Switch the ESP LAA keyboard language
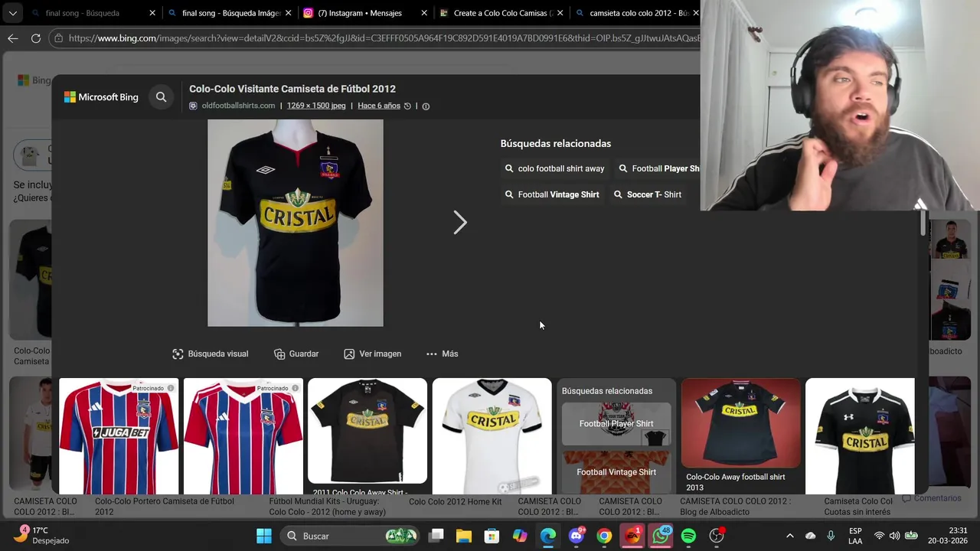The image size is (980, 551). [855, 536]
